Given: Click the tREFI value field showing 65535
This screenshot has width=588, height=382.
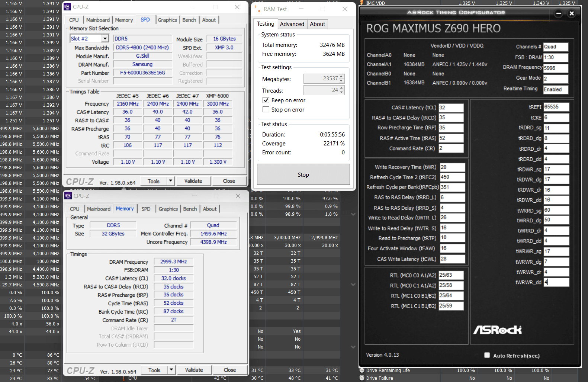Looking at the screenshot, I should point(556,107).
